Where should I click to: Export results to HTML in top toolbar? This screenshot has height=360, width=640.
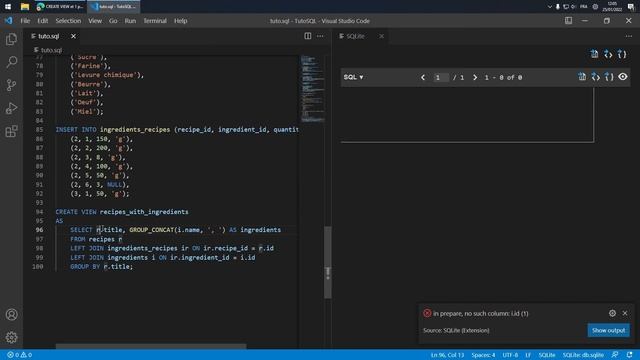608,54
